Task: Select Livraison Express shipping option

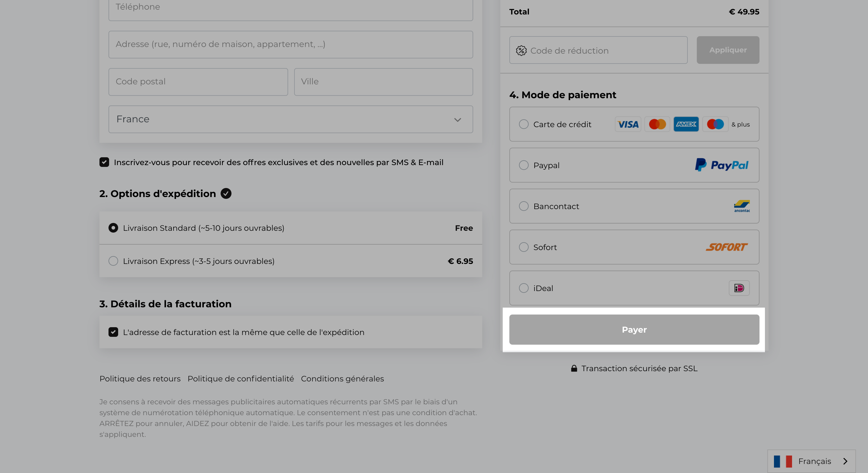Action: [x=113, y=261]
